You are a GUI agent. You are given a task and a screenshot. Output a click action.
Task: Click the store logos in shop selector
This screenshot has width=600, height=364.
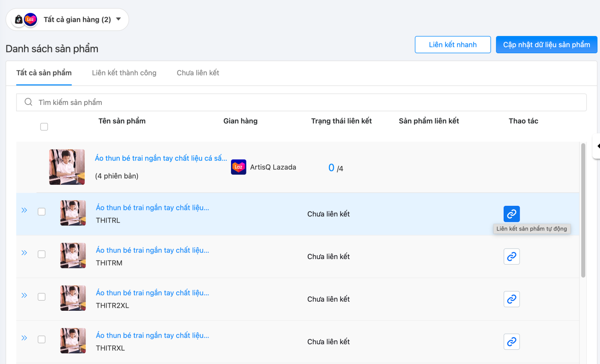pos(25,19)
